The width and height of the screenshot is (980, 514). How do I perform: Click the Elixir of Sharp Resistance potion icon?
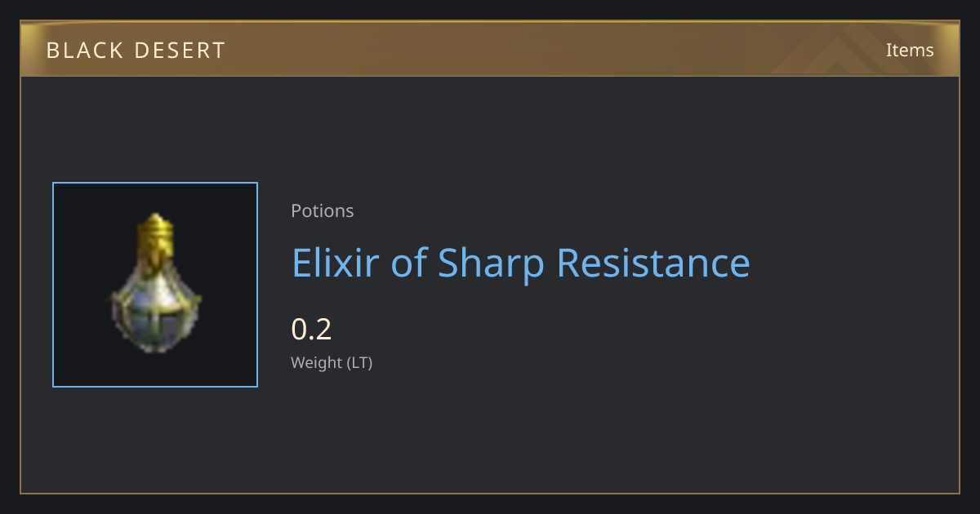155,284
